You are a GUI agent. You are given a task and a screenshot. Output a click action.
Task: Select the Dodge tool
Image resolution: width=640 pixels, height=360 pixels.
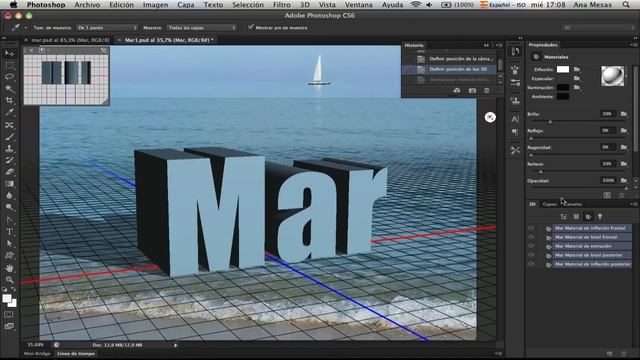click(9, 207)
